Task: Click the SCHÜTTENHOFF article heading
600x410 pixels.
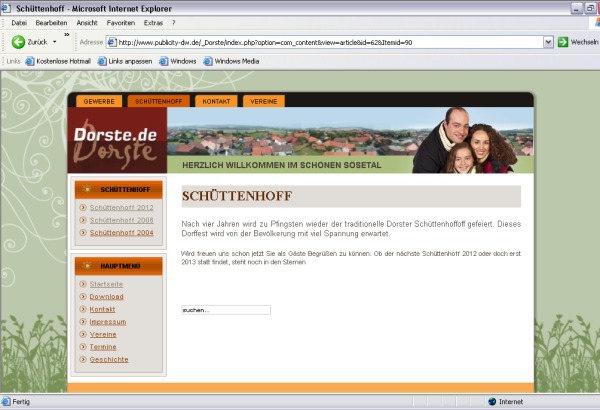Action: (237, 196)
